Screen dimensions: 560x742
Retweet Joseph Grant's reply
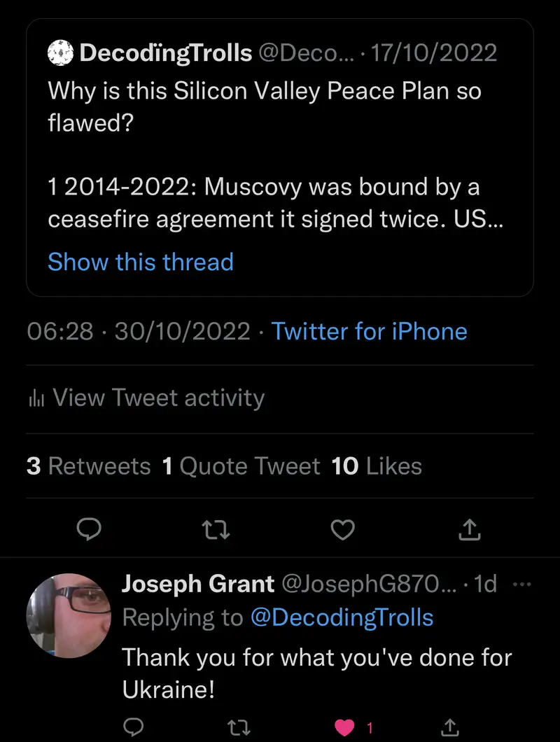click(x=239, y=728)
